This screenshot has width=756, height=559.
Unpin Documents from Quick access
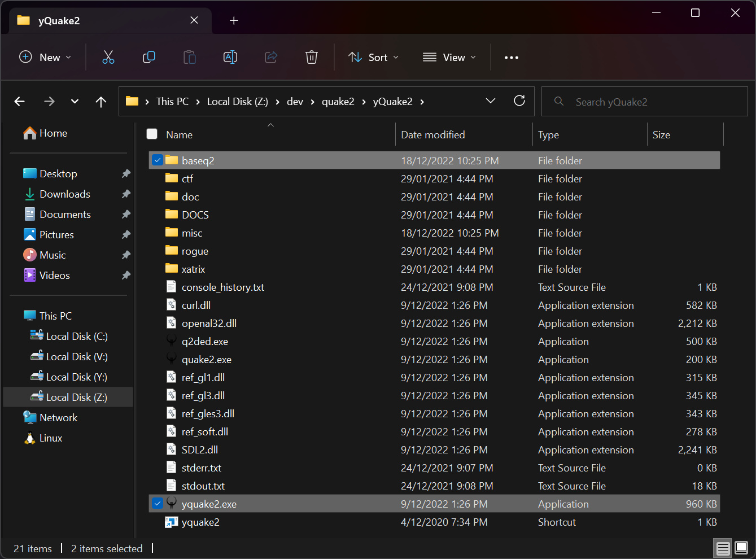click(x=126, y=215)
